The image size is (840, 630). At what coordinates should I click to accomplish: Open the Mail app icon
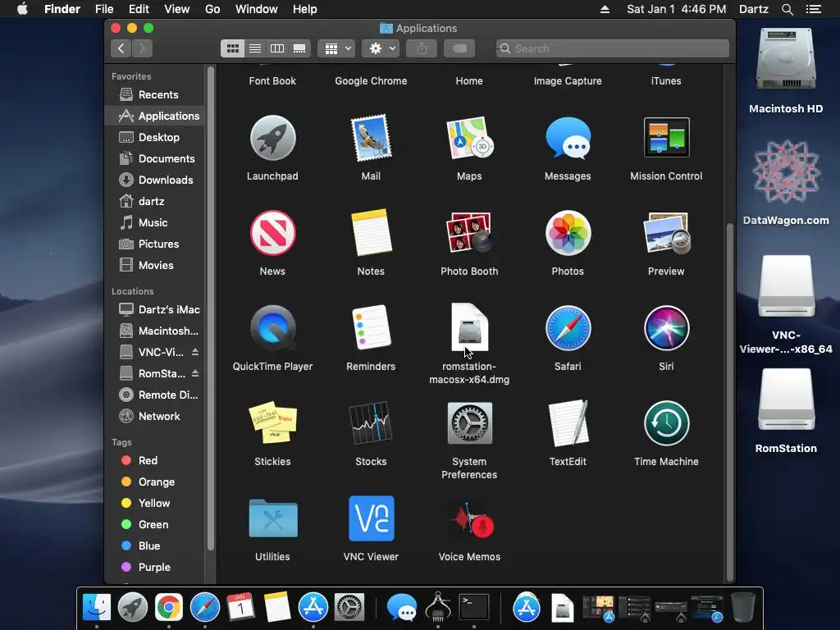tap(371, 138)
